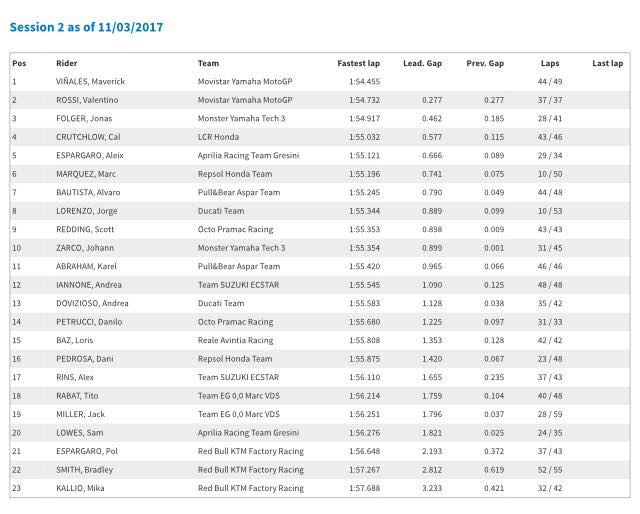Viewport: 640px width, 514px height.
Task: Click rider name ROSSI, Valentino
Action: pos(87,100)
